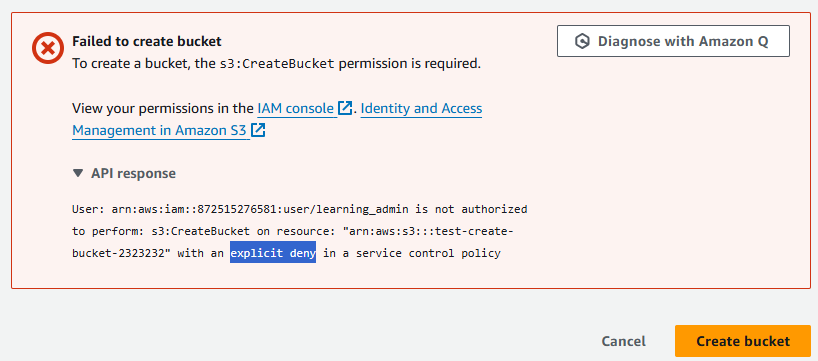Click the permission is required sentence
The height and width of the screenshot is (361, 818).
(410, 64)
